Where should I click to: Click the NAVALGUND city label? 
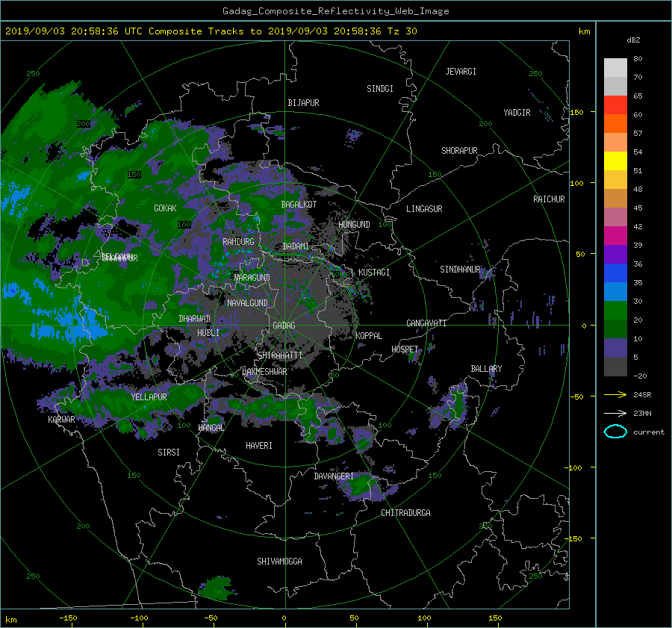[x=247, y=303]
